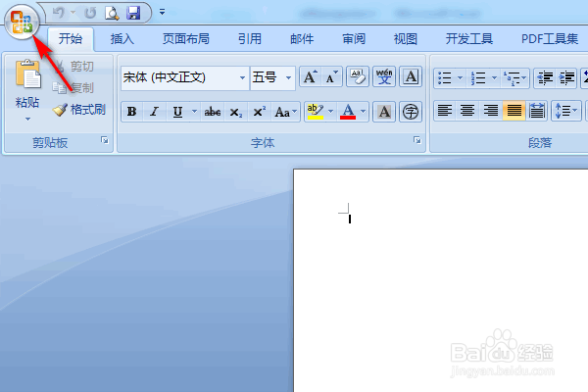Image resolution: width=588 pixels, height=392 pixels.
Task: Center align the text
Action: (467, 111)
